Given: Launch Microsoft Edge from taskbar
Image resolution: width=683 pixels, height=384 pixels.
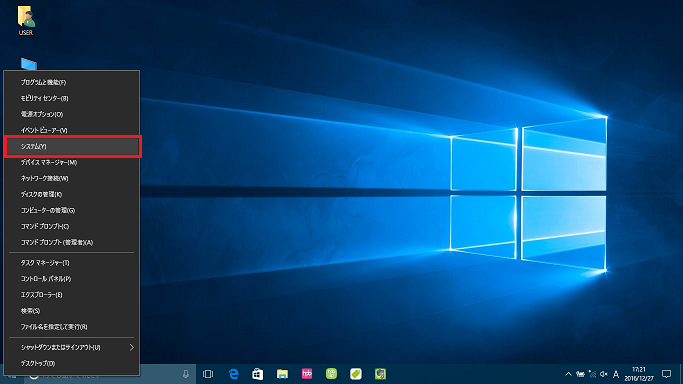Looking at the screenshot, I should coord(233,374).
